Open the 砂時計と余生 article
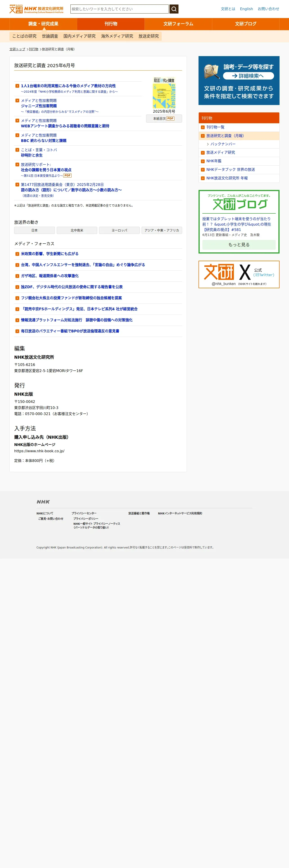Image resolution: width=289 pixels, height=868 pixels. coord(32,155)
